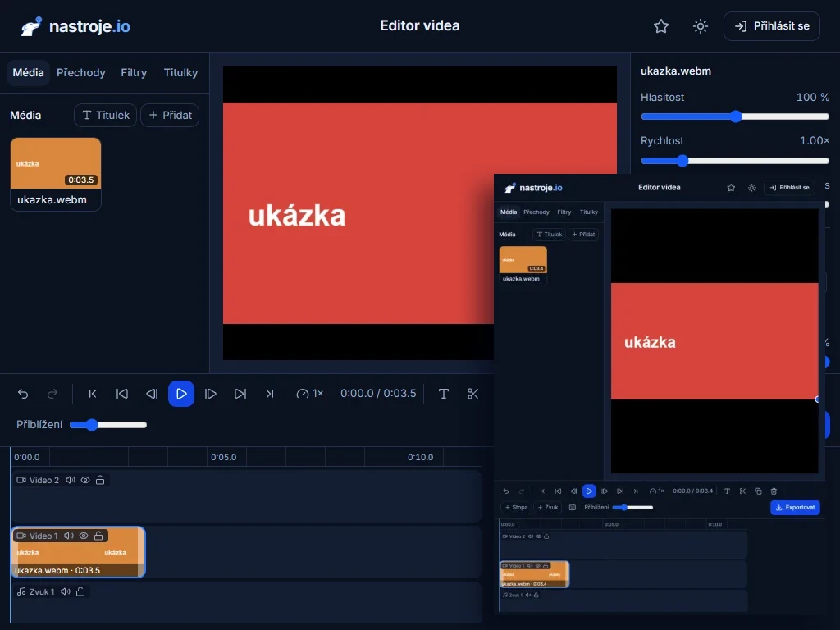Viewport: 840px width, 630px height.
Task: Lock the Zvuk 1 audio track in main timeline
Action: pyautogui.click(x=80, y=591)
